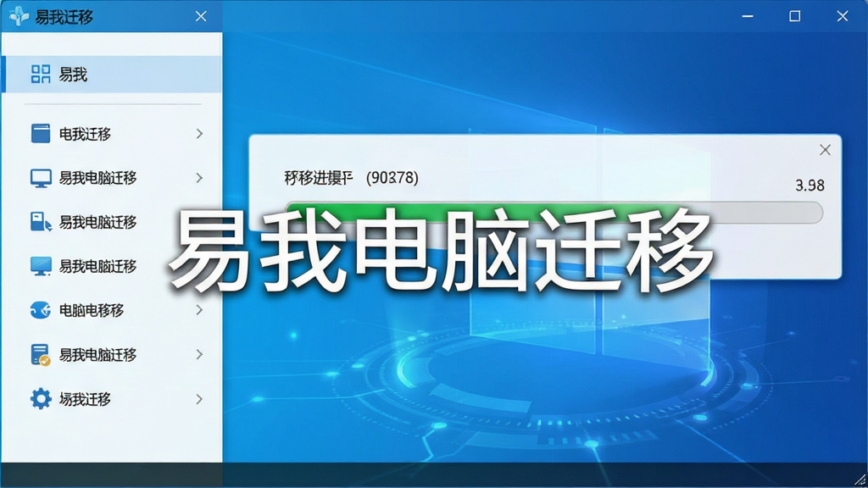Close the migration progress dialog

[x=825, y=150]
